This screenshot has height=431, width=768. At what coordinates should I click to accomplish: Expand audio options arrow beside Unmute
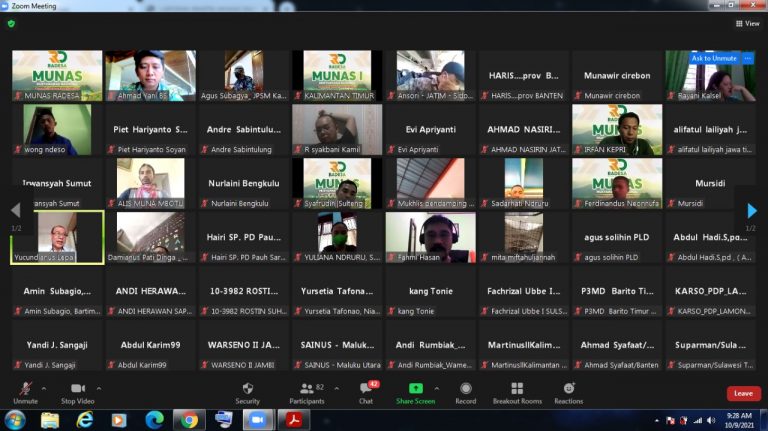coord(43,387)
